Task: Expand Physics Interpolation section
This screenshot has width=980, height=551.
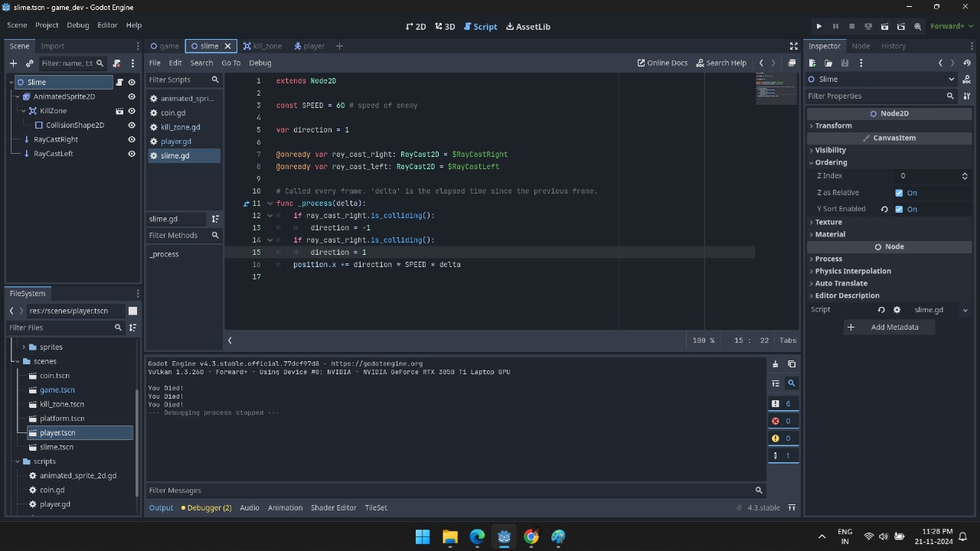Action: (x=889, y=271)
